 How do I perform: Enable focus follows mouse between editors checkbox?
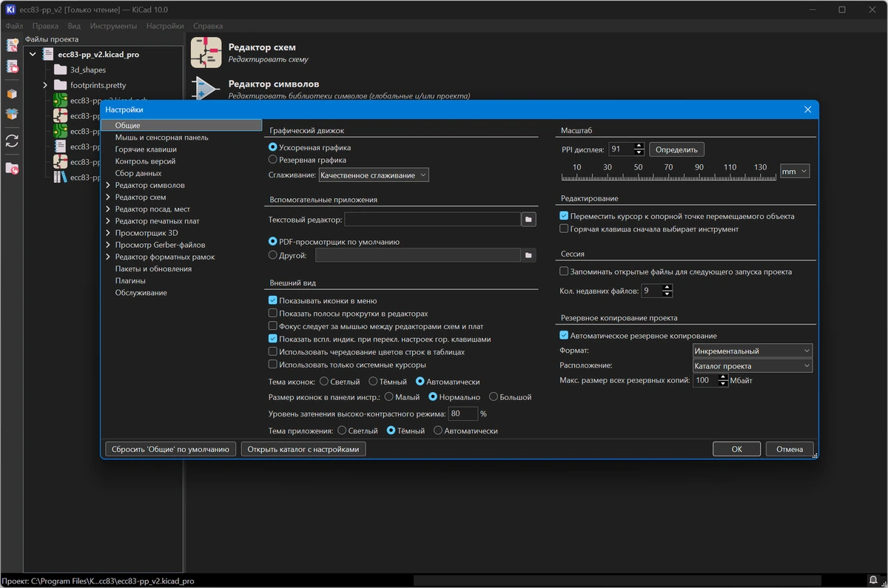273,326
